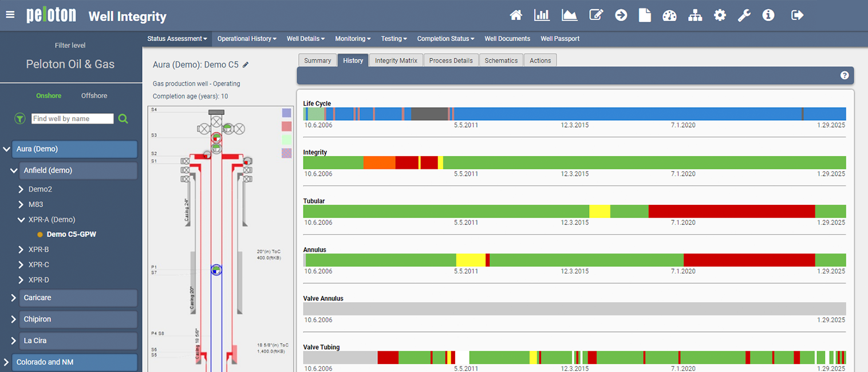The image size is (868, 372).
Task: Select the Demo C5-GPW well
Action: point(71,234)
